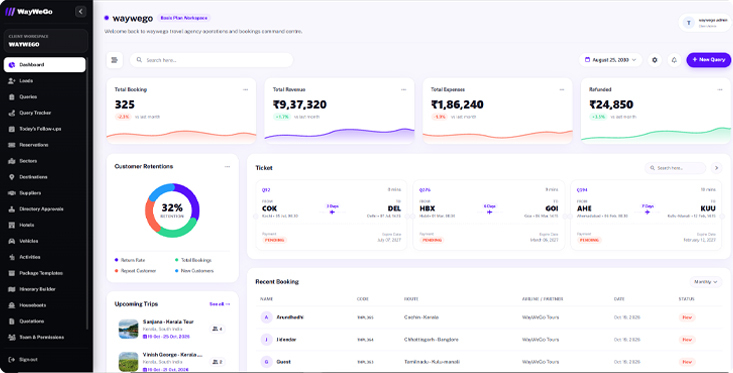Click the Itinerary Builder icon
This screenshot has height=373, width=733.
click(x=12, y=289)
